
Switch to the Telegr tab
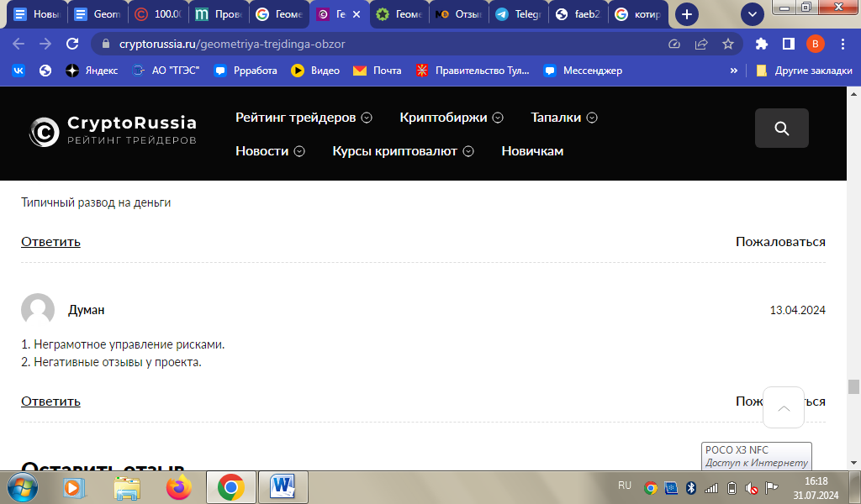coord(518,14)
